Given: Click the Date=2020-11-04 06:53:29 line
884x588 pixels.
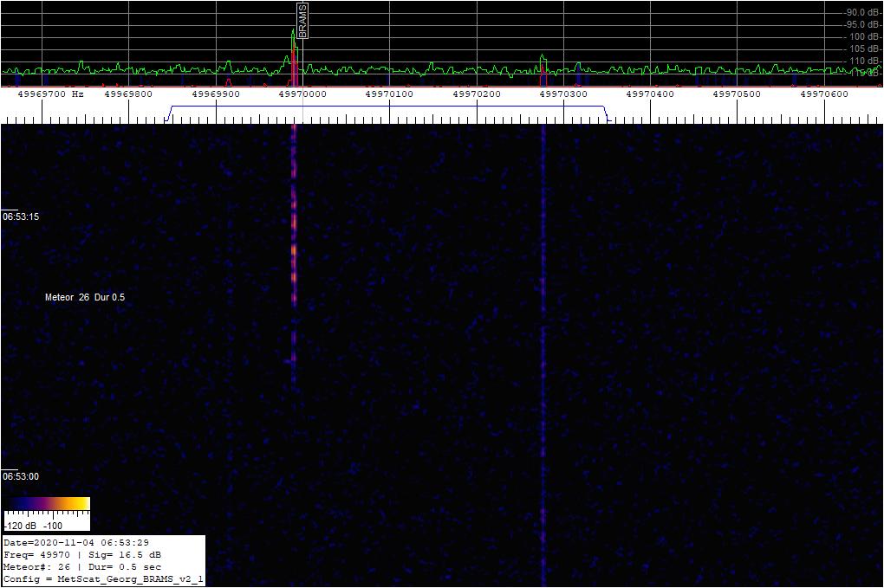Looking at the screenshot, I should tap(76, 543).
